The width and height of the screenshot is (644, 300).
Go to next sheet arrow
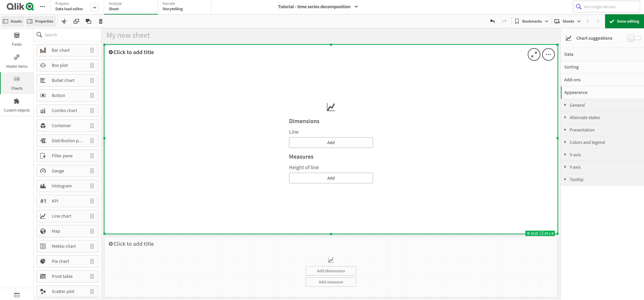tap(598, 21)
